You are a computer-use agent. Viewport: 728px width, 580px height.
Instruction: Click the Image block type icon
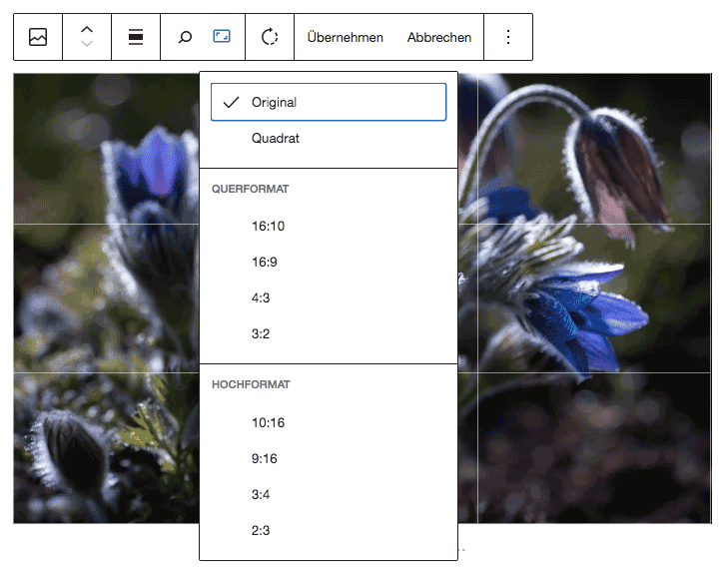coord(38,37)
